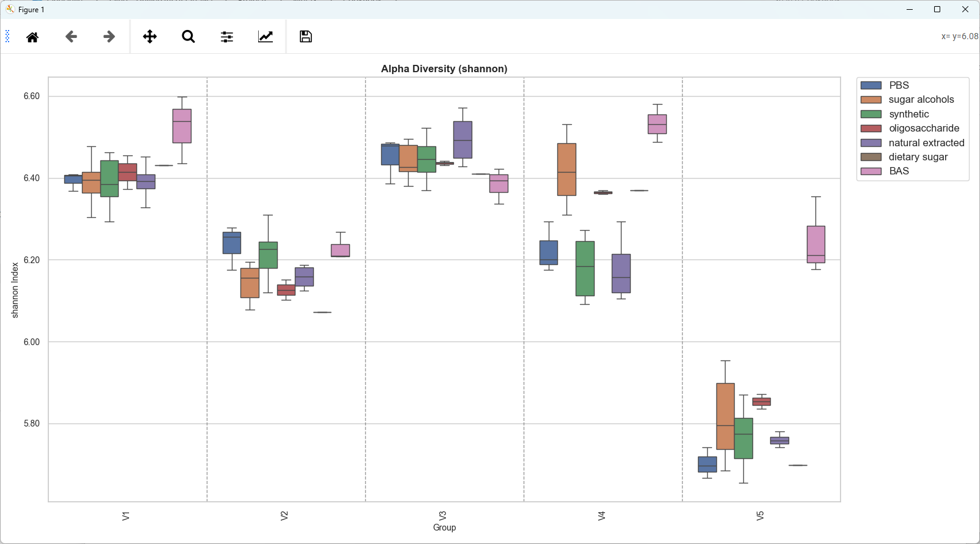Click the V4 x-axis tick label
Image resolution: width=980 pixels, height=544 pixels.
tap(601, 516)
